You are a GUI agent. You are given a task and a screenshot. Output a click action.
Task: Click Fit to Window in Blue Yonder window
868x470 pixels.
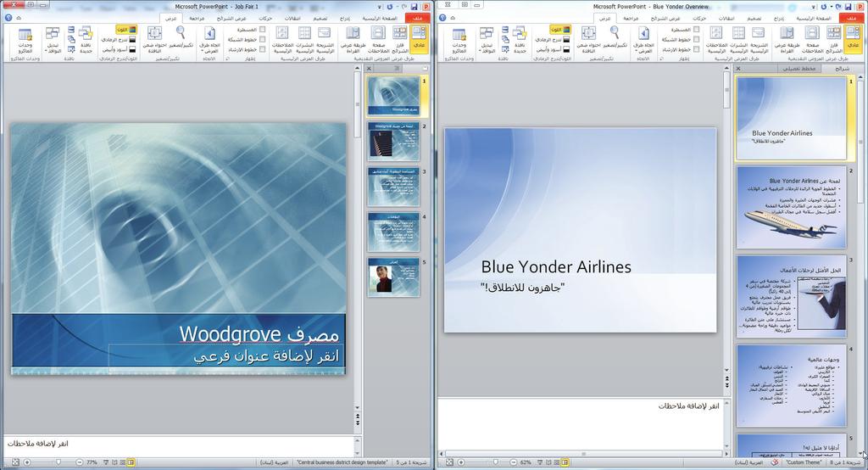(x=588, y=39)
